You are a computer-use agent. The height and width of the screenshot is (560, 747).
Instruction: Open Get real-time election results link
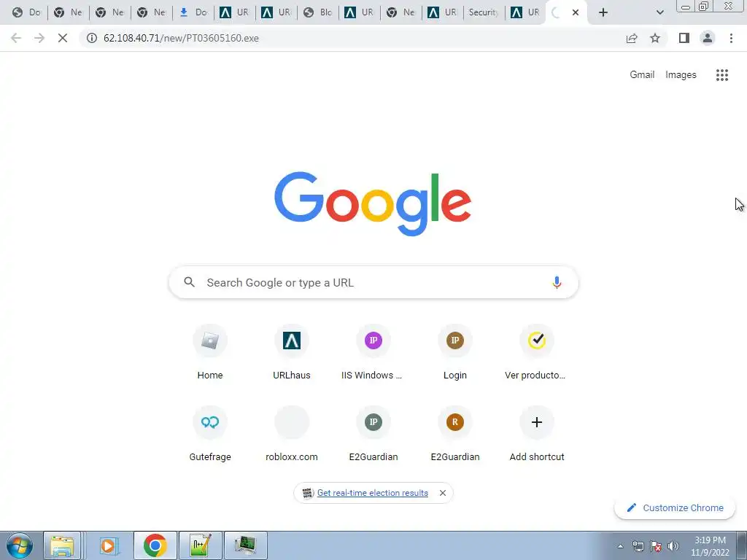(373, 493)
